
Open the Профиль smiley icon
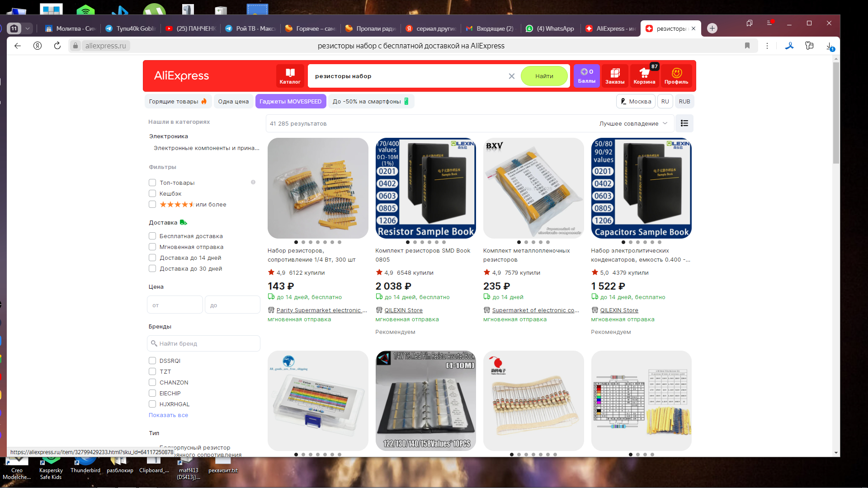click(676, 76)
